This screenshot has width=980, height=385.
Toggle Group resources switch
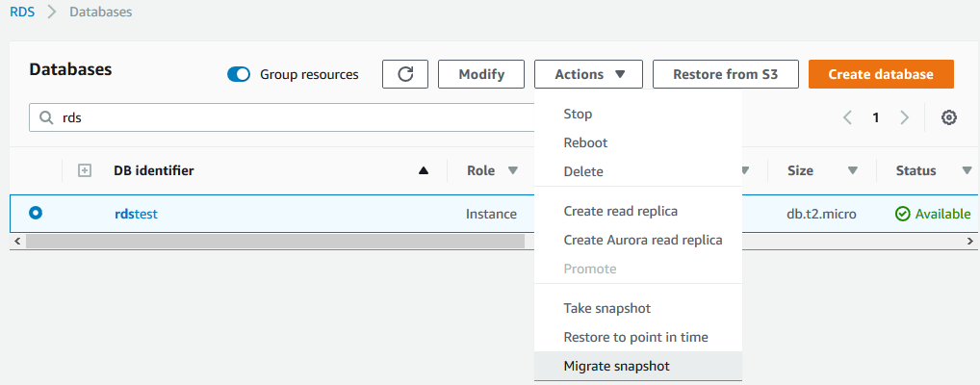239,74
